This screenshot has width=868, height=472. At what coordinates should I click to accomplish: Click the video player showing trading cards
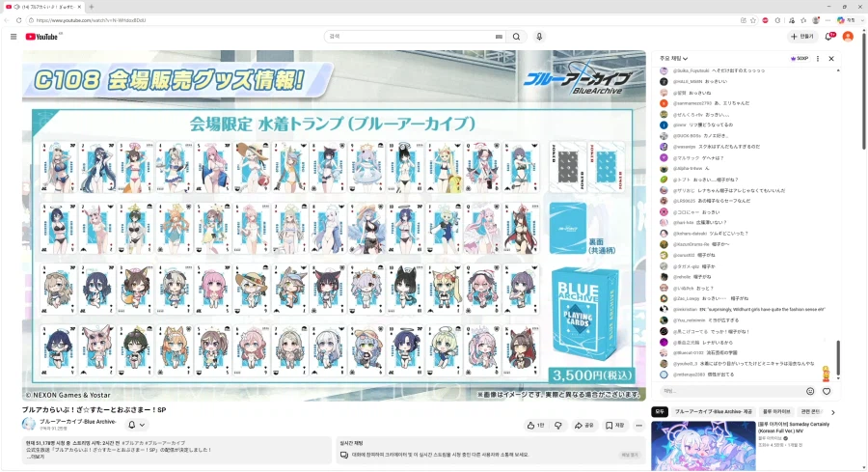coord(334,226)
